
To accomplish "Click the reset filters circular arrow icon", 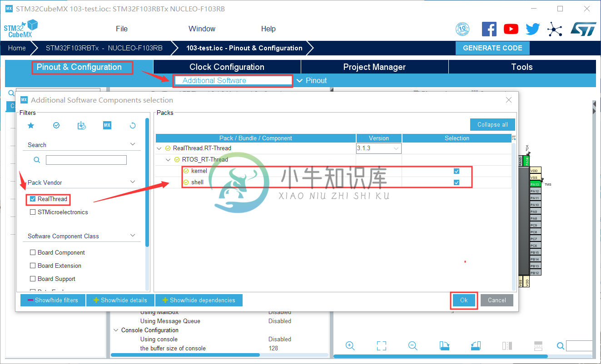I will pyautogui.click(x=133, y=125).
